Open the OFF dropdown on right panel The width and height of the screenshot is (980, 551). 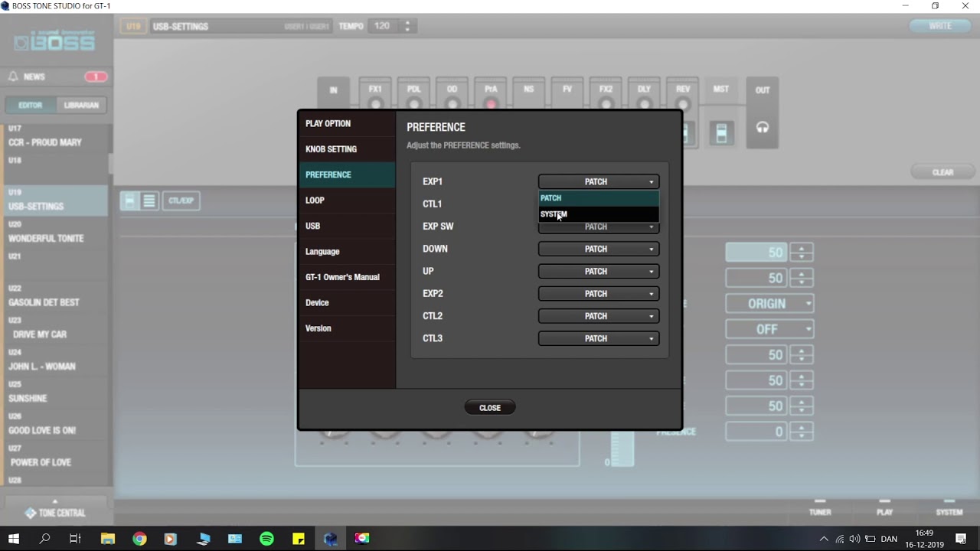769,329
